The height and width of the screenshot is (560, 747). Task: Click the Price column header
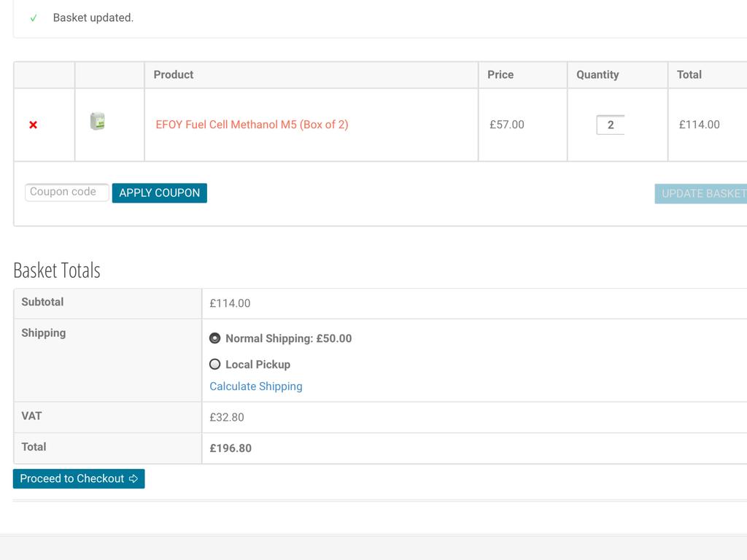[x=500, y=74]
